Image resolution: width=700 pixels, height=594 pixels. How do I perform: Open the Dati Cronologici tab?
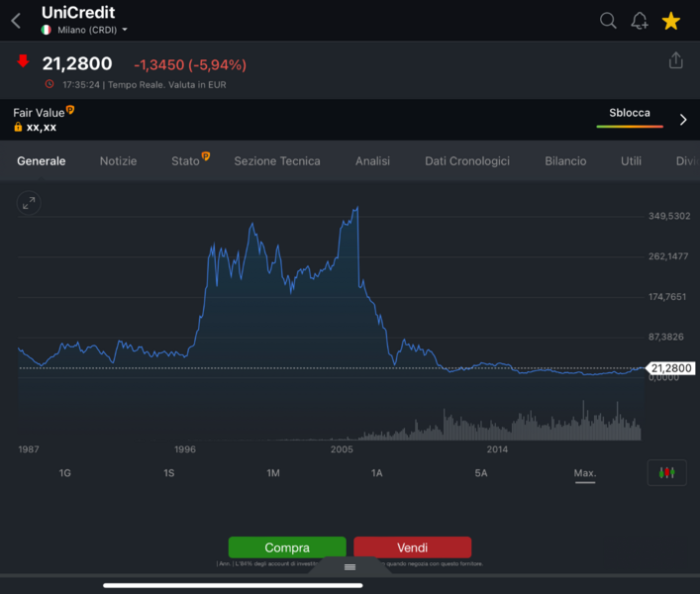click(x=467, y=160)
